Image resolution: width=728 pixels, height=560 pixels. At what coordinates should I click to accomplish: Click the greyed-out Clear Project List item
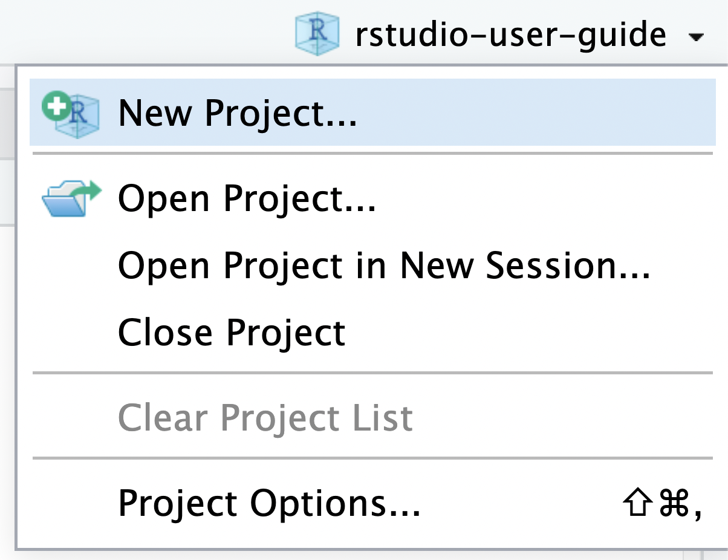(x=372, y=417)
